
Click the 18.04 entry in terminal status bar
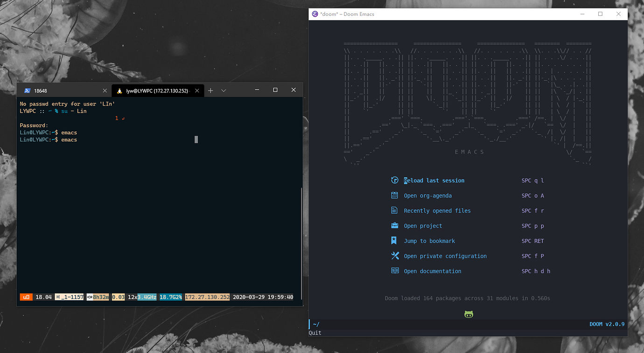(x=43, y=297)
